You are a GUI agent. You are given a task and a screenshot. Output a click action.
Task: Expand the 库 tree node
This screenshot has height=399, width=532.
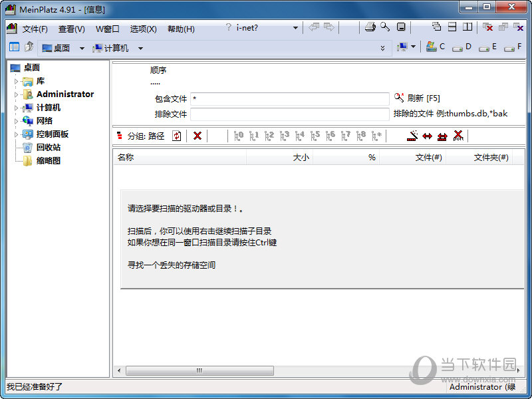click(x=16, y=81)
